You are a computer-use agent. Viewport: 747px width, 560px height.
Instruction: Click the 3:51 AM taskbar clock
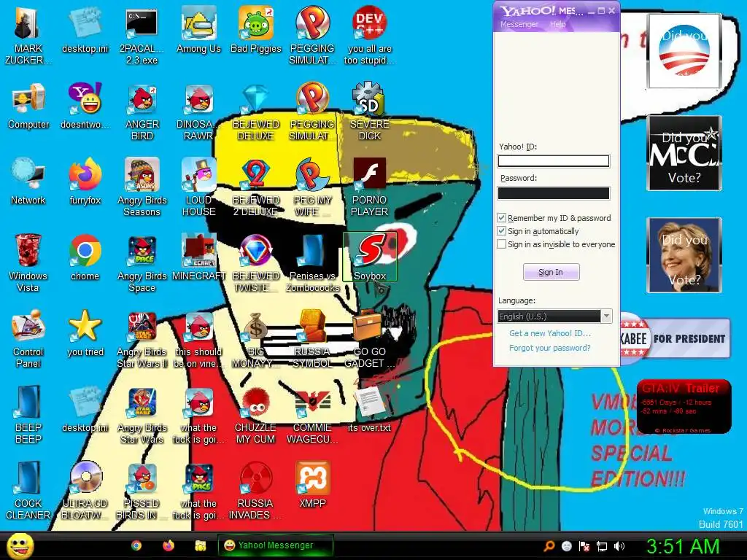coord(683,546)
